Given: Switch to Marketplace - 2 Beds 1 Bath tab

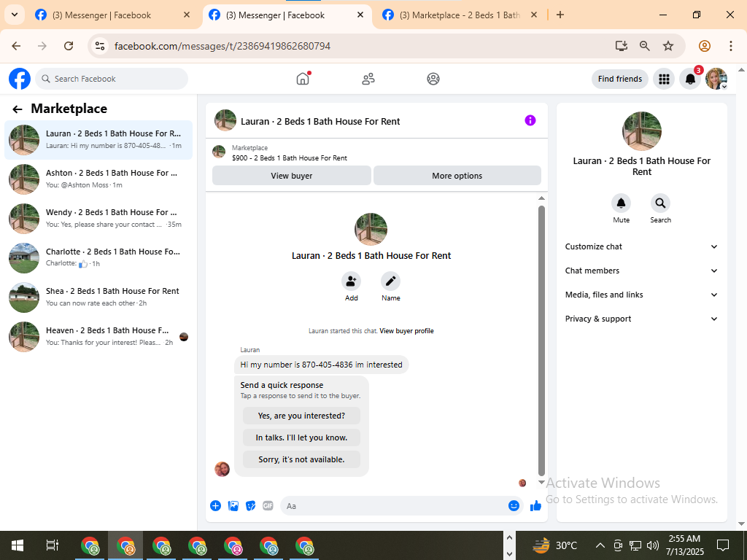Looking at the screenshot, I should [x=460, y=15].
